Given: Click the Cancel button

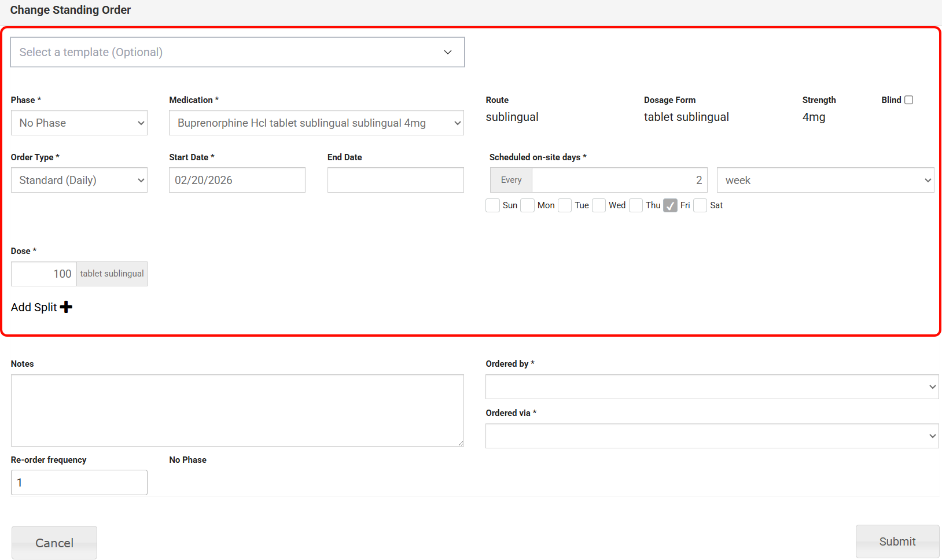Looking at the screenshot, I should (54, 543).
